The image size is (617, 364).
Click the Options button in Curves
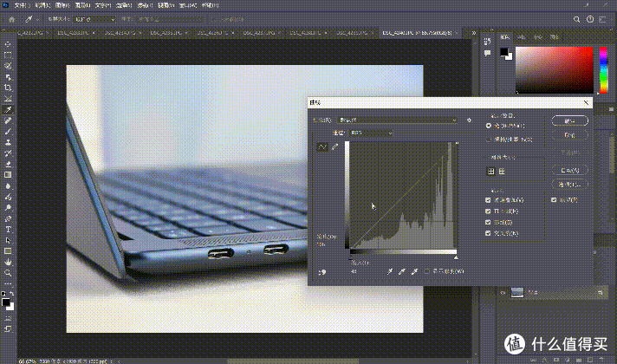pos(570,184)
